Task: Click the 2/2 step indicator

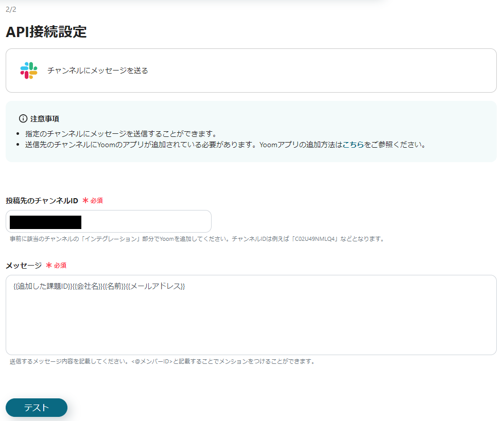Action: click(x=11, y=9)
